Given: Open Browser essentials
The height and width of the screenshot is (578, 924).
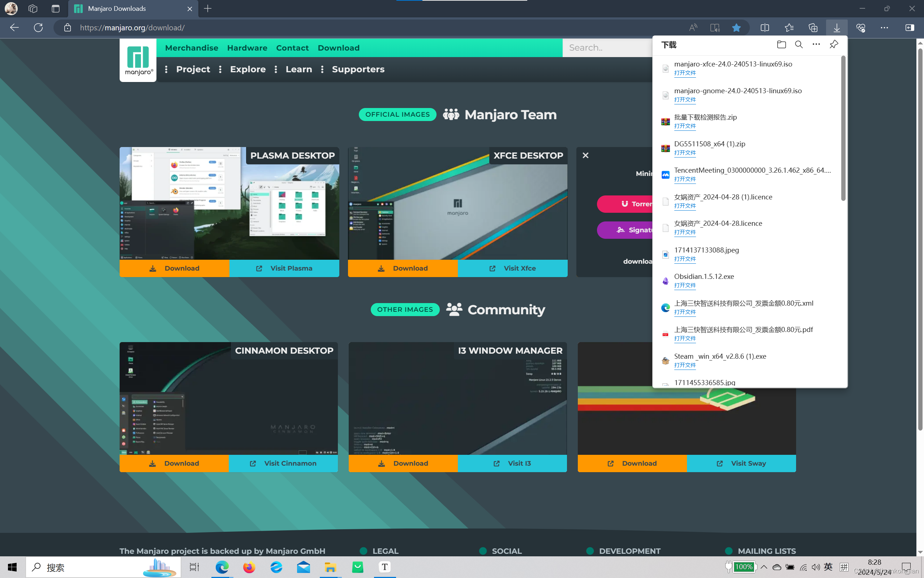Looking at the screenshot, I should [861, 27].
